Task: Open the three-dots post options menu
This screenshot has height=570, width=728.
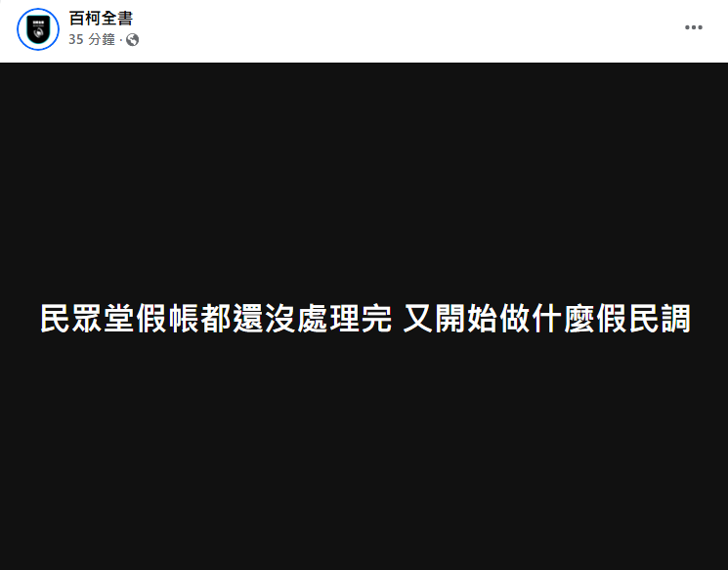Action: pos(693,27)
